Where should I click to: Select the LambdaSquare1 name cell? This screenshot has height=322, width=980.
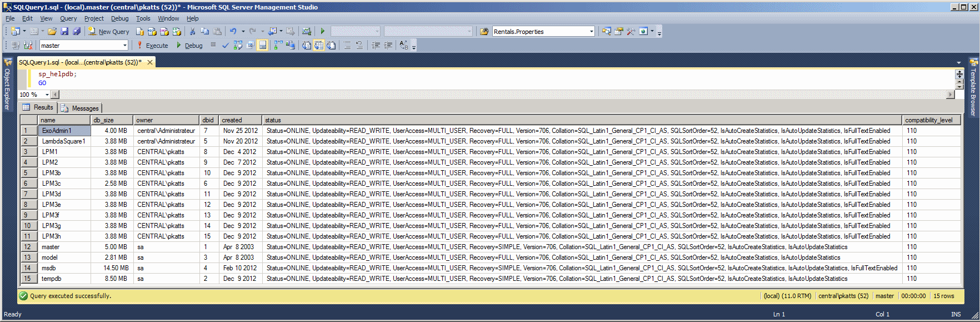point(65,141)
